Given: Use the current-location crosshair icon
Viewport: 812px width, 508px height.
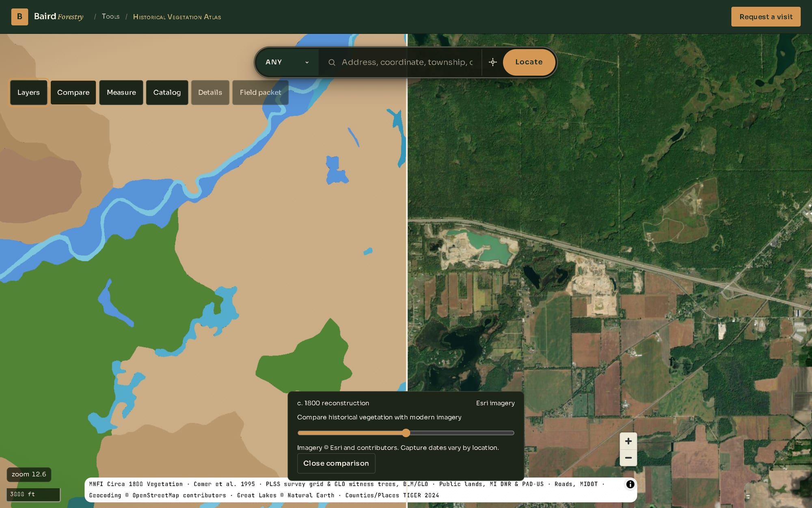Looking at the screenshot, I should pos(492,62).
